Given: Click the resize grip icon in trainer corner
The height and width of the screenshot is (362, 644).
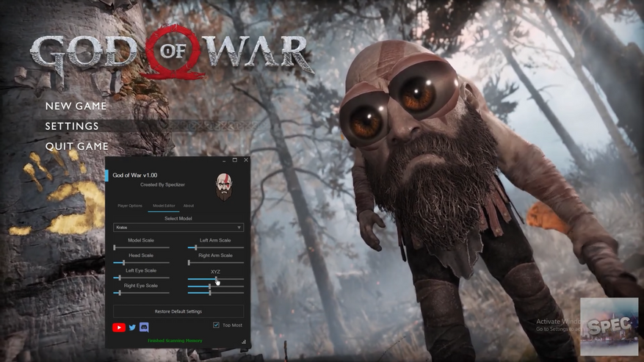Looking at the screenshot, I should coord(244,341).
